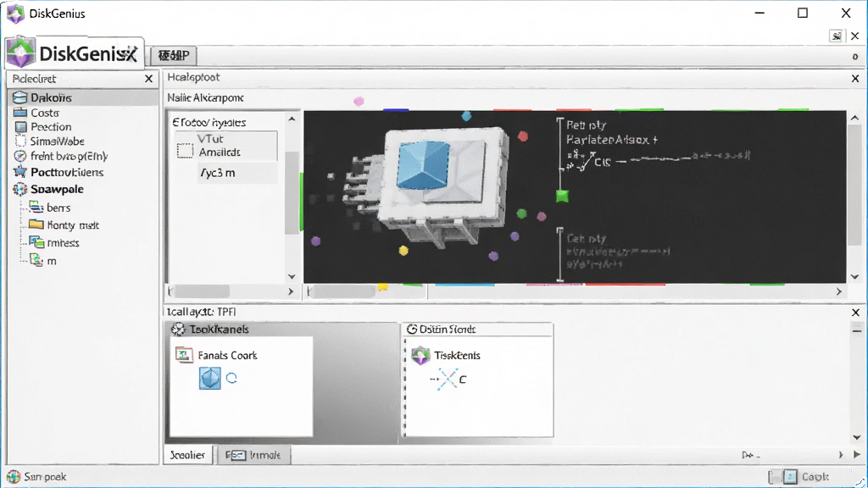Click the Sum poak status text

(x=45, y=476)
